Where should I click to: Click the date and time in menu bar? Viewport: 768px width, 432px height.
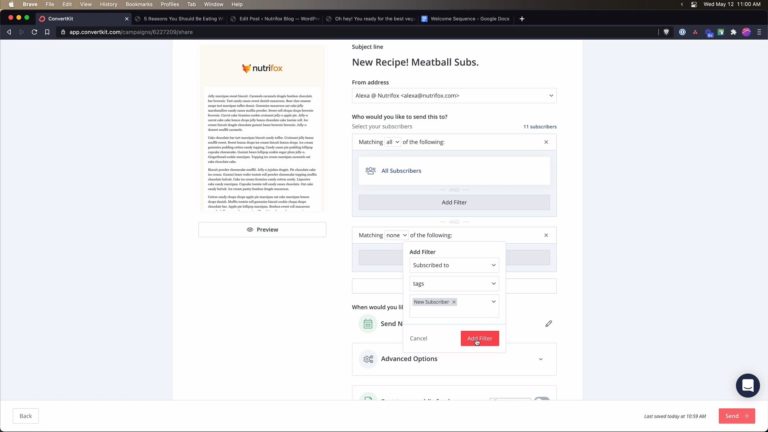click(x=732, y=4)
